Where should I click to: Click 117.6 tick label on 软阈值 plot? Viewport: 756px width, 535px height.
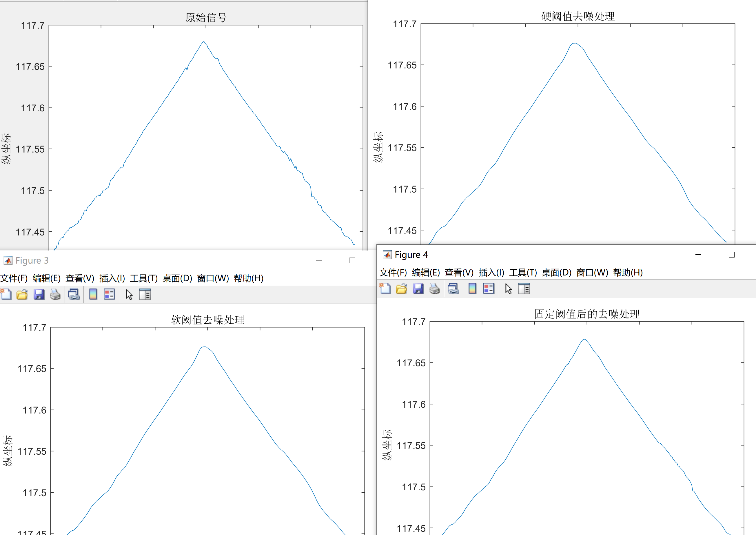[x=34, y=410]
